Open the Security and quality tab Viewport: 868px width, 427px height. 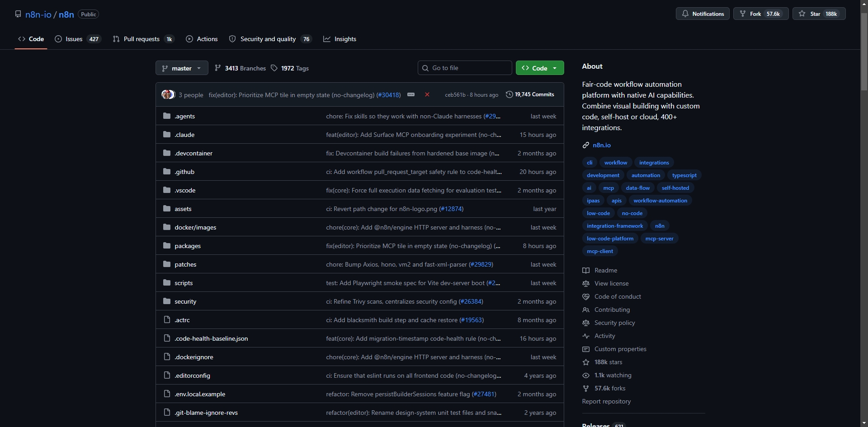click(x=270, y=39)
